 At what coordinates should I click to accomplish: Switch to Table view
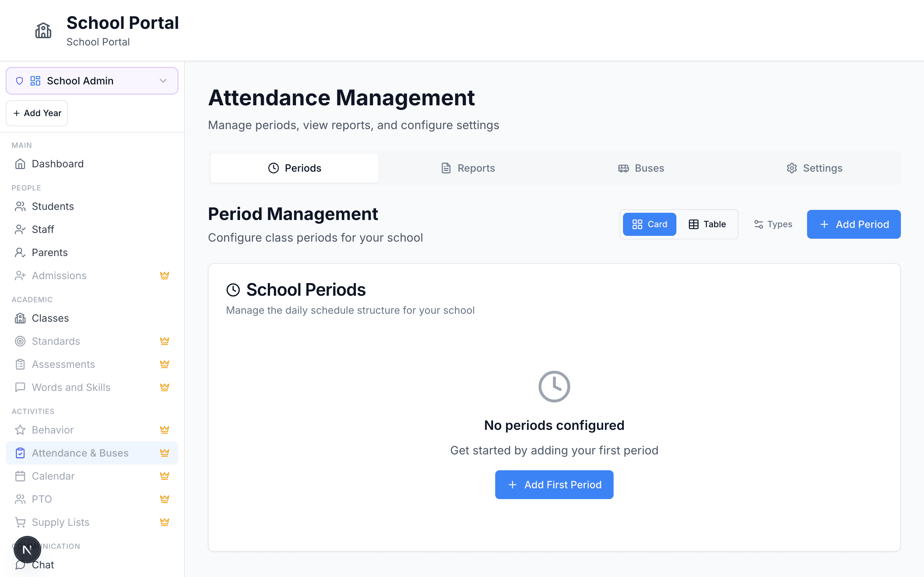707,224
